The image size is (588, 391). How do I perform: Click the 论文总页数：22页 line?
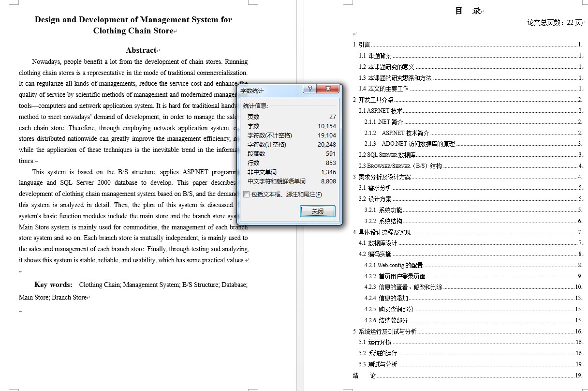tap(555, 22)
